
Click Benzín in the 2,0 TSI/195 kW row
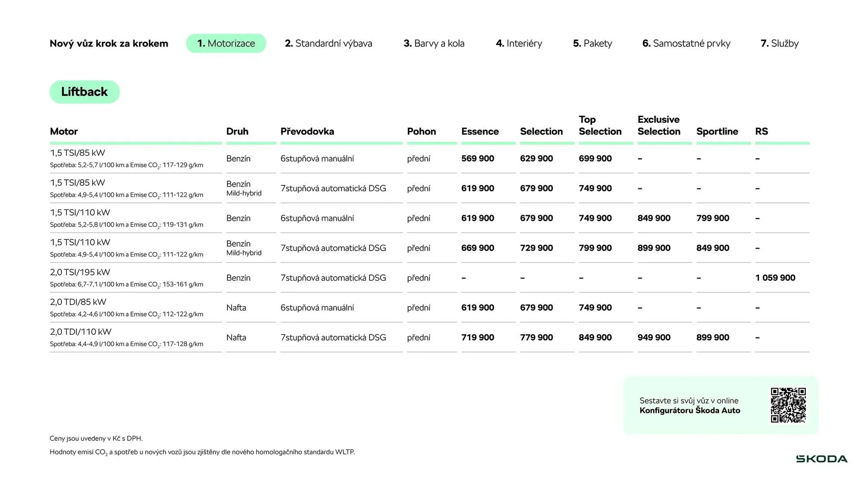[x=238, y=278]
